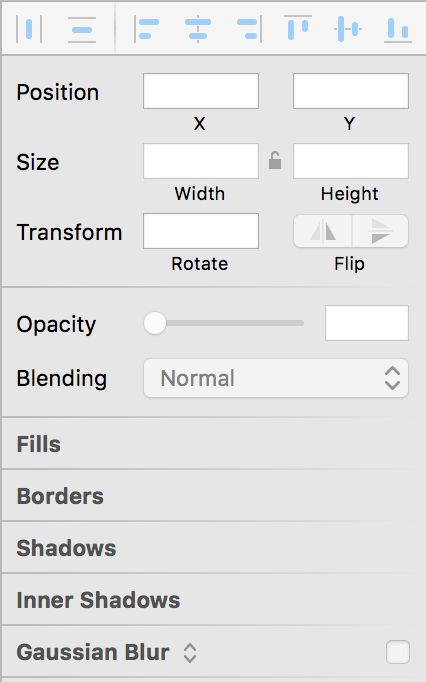Screen dimensions: 426x682
Task: Align layers to bottom edge
Action: pos(398,30)
